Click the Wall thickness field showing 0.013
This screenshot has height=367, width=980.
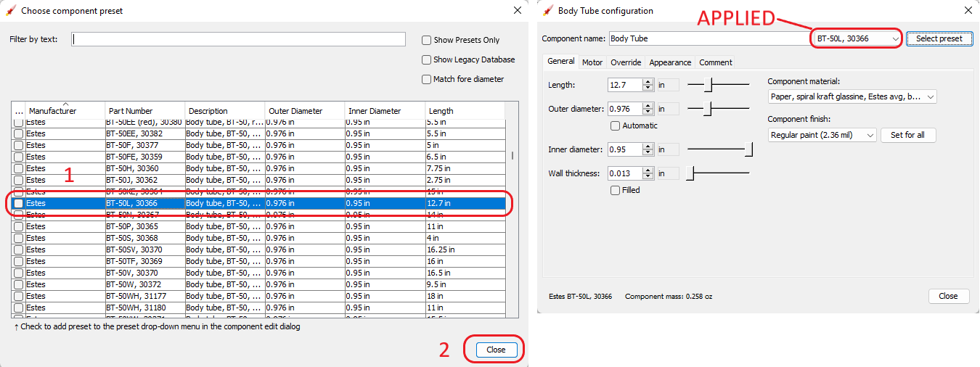(x=626, y=173)
